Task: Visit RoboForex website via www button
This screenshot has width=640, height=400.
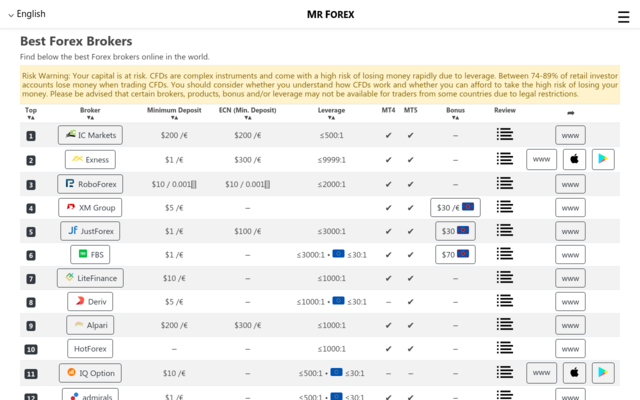Action: point(570,184)
